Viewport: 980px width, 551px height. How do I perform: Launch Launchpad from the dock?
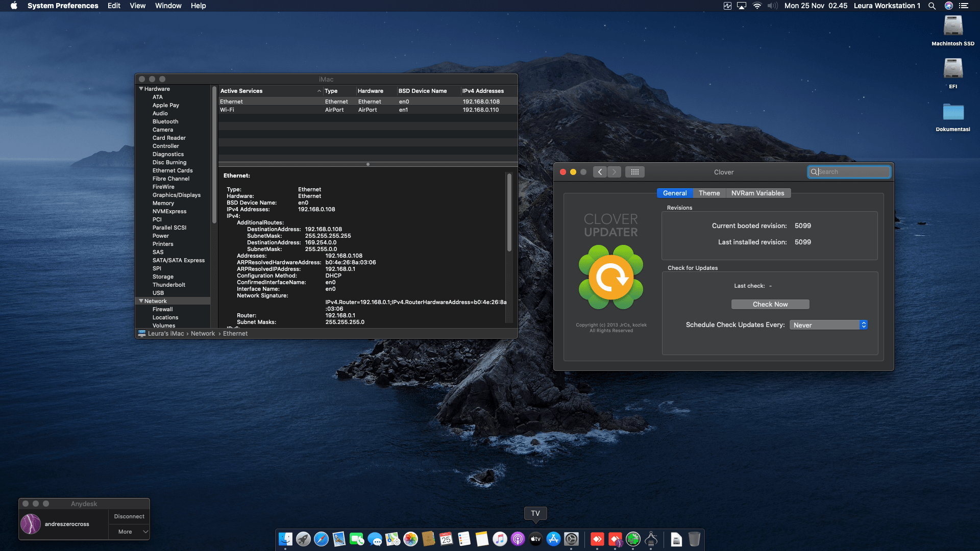tap(303, 539)
